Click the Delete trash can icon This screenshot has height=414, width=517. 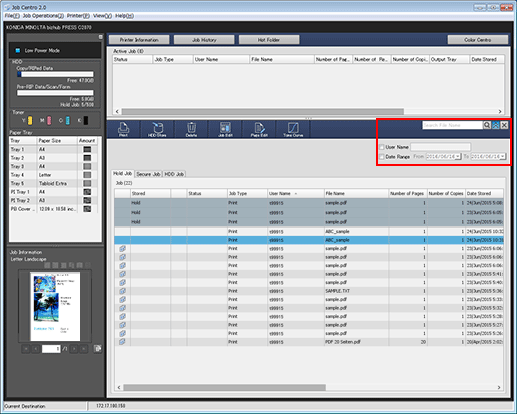click(x=191, y=129)
